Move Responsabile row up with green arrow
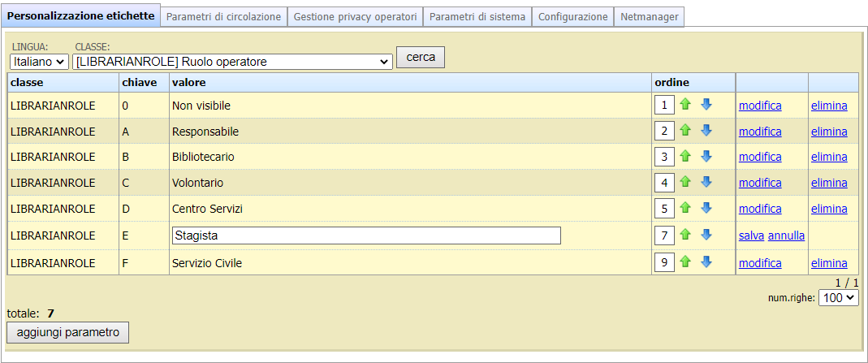This screenshot has height=363, width=868. [685, 131]
